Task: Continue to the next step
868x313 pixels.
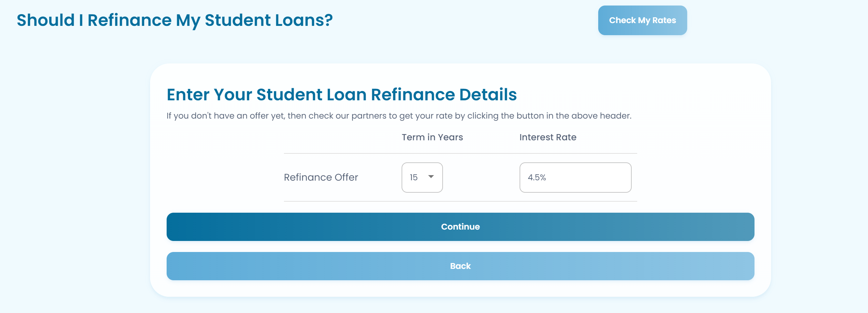Action: 460,227
